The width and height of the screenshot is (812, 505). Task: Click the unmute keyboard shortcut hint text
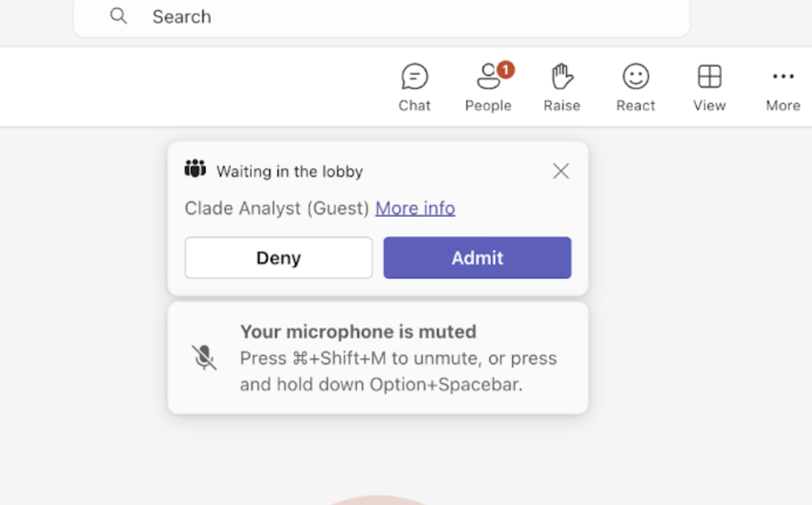click(x=398, y=372)
